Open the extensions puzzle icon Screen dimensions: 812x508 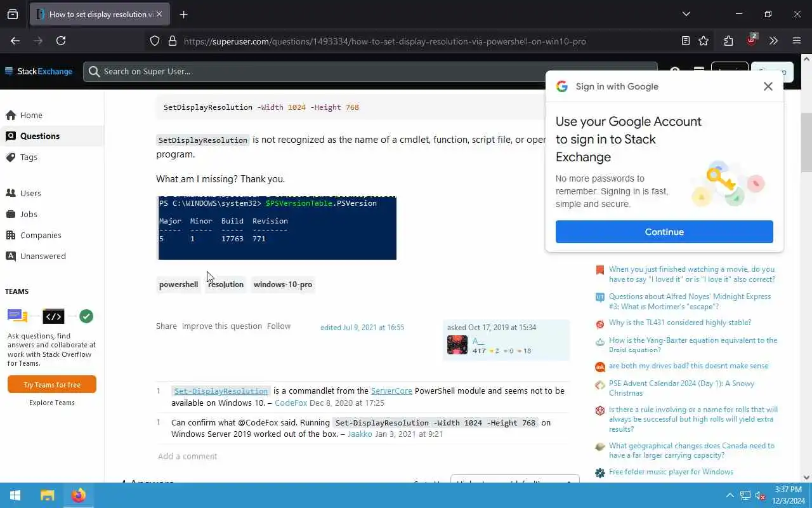pos(728,41)
